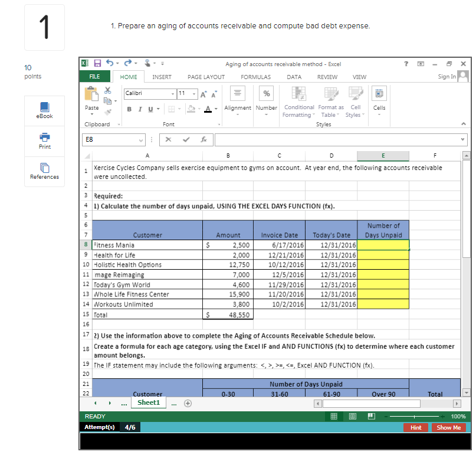Image resolution: width=476 pixels, height=455 pixels.
Task: Click the Show Me button
Action: 449,428
